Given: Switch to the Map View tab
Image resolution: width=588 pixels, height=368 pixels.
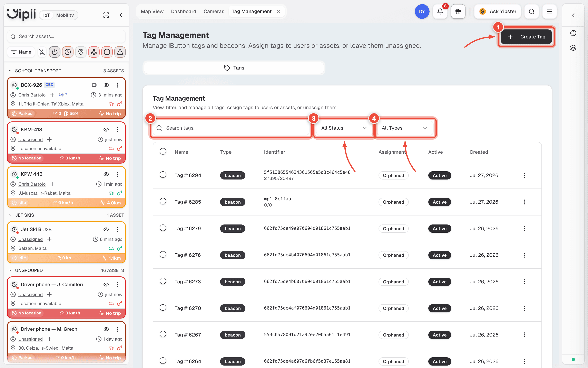Looking at the screenshot, I should tap(152, 11).
